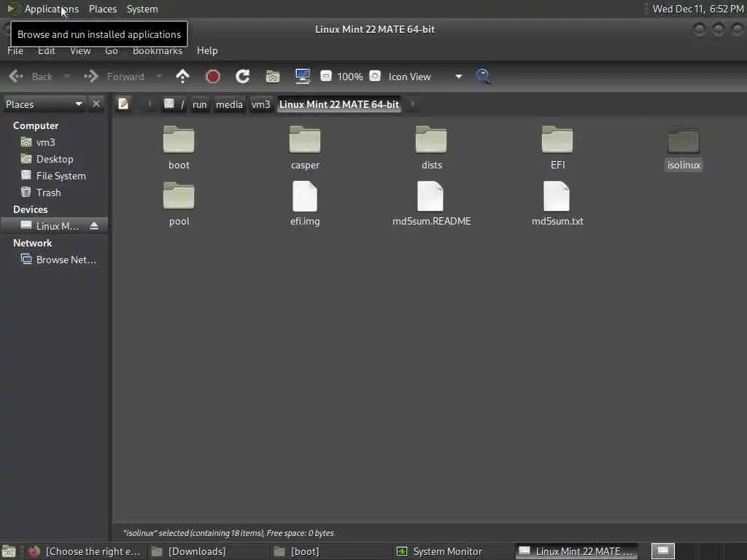
Task: Toggle the text location entry icon
Action: click(x=123, y=104)
